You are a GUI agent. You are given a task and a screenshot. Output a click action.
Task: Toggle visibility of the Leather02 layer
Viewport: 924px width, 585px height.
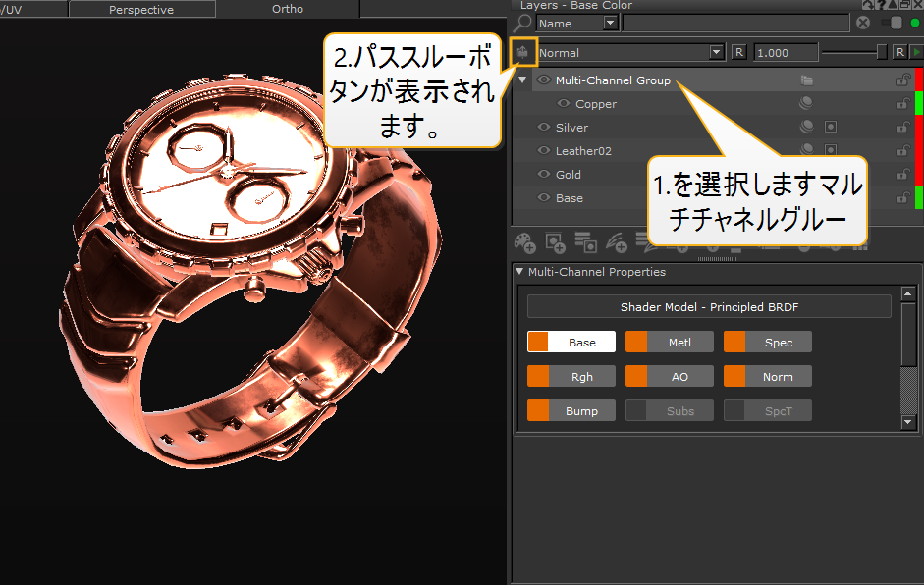tap(544, 151)
